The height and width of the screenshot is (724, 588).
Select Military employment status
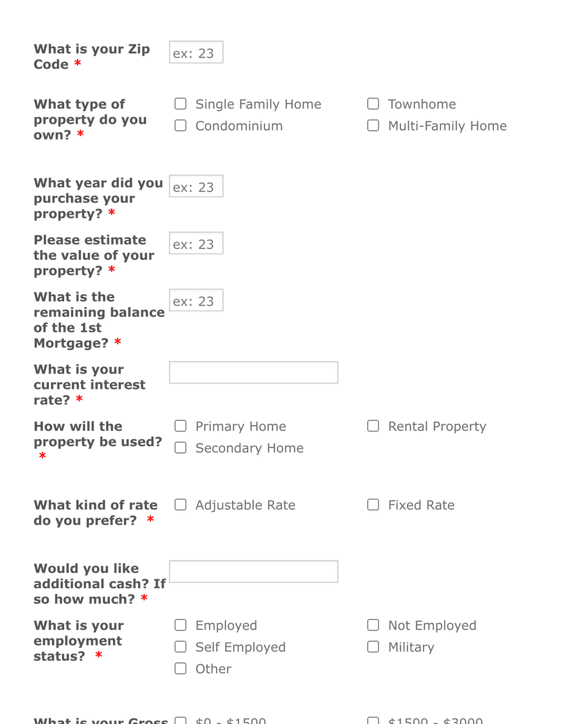point(373,646)
